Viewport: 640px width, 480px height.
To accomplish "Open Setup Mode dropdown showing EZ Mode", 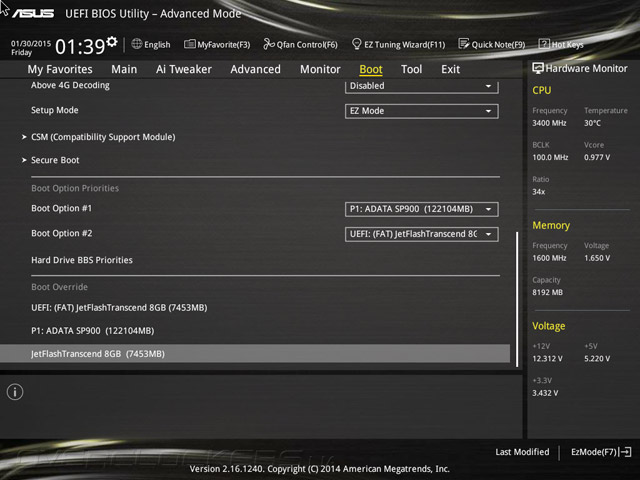I will (x=422, y=111).
